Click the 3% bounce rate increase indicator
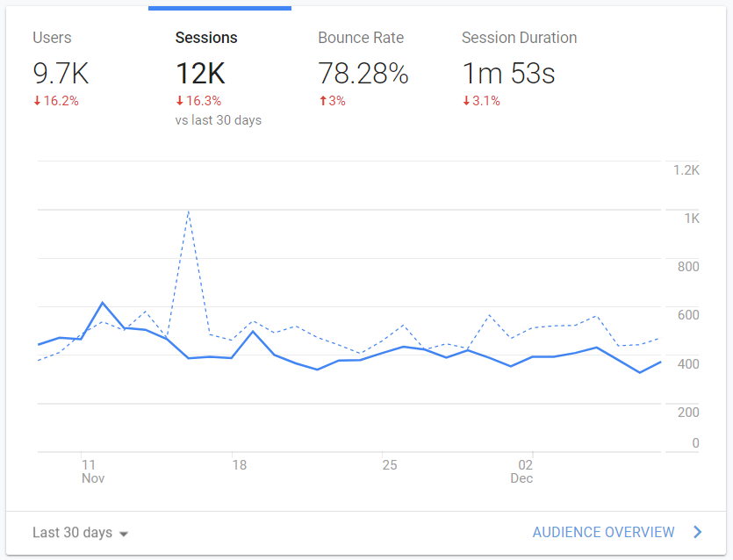 coord(333,100)
